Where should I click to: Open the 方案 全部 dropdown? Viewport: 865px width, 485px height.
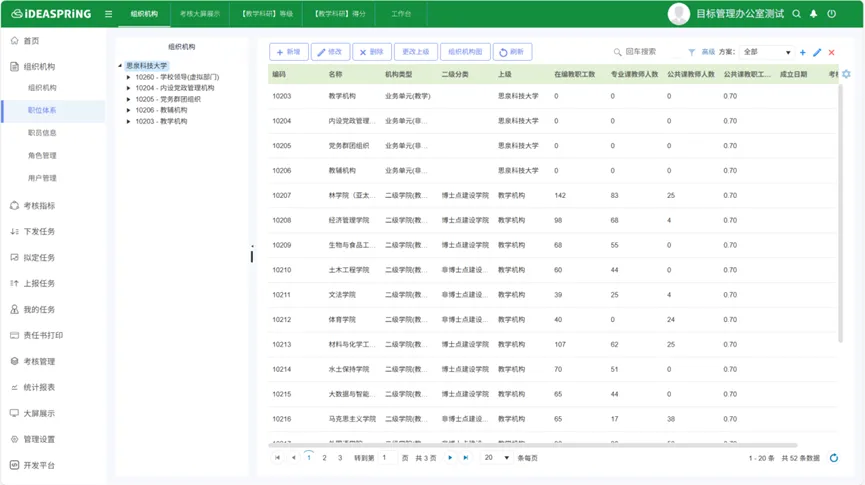click(767, 52)
